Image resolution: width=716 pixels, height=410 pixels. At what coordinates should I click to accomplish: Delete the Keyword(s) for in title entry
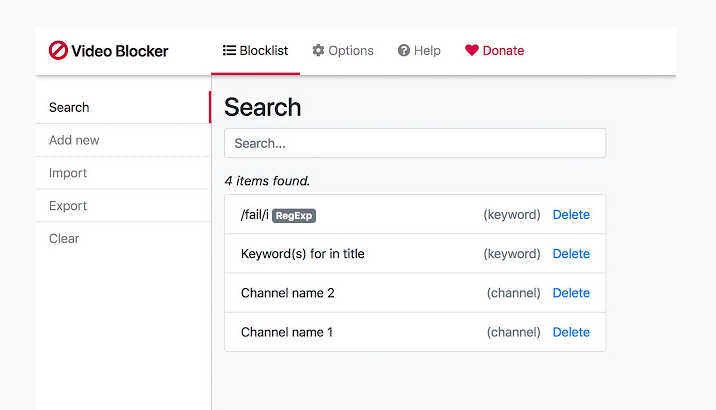(571, 254)
